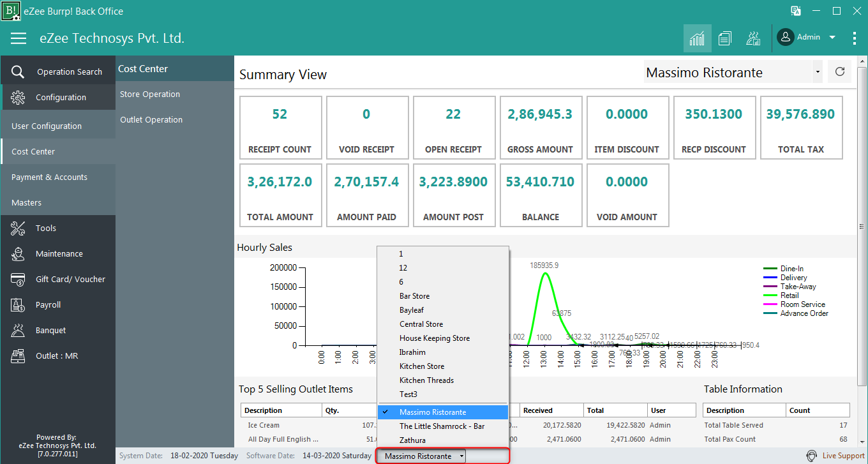
Task: Open Payment & Accounts section
Action: click(57, 177)
